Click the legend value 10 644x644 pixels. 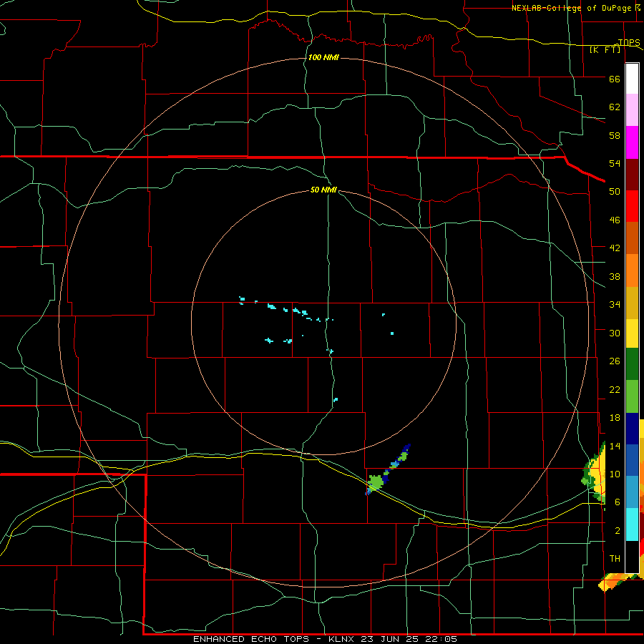(x=615, y=474)
